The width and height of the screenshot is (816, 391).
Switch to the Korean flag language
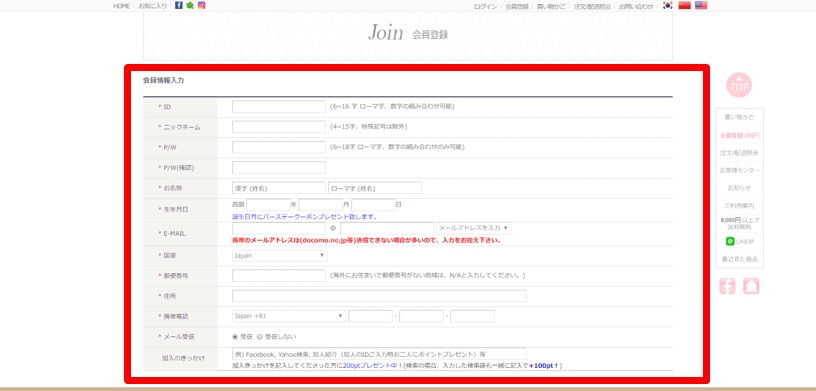tap(668, 6)
